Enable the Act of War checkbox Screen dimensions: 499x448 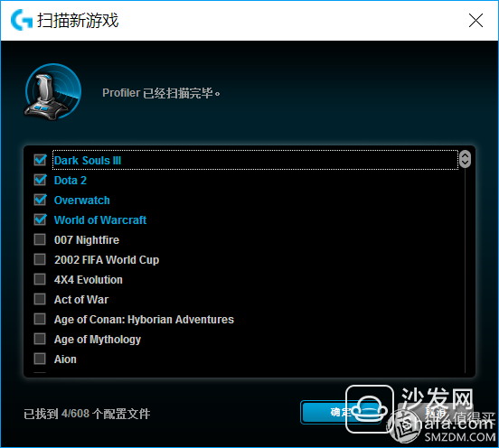[40, 299]
